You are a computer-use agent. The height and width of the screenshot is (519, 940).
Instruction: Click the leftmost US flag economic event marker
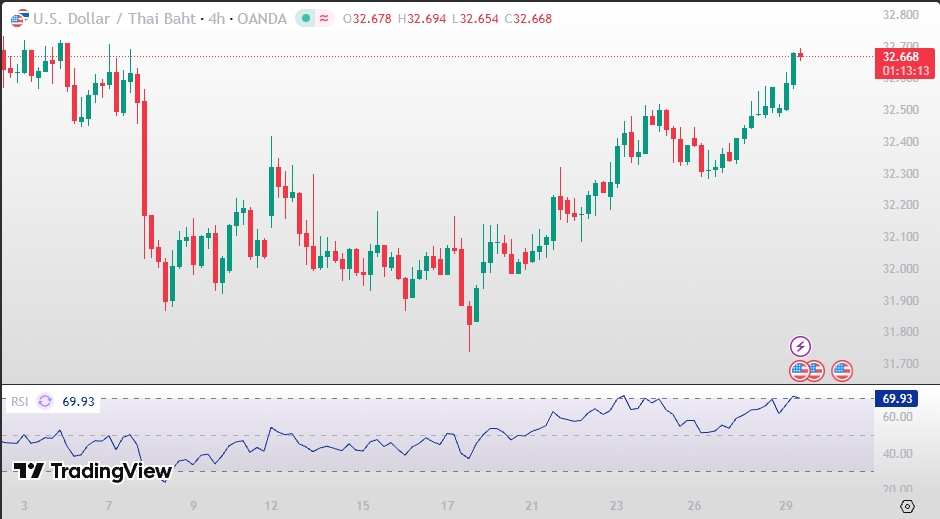coord(799,371)
